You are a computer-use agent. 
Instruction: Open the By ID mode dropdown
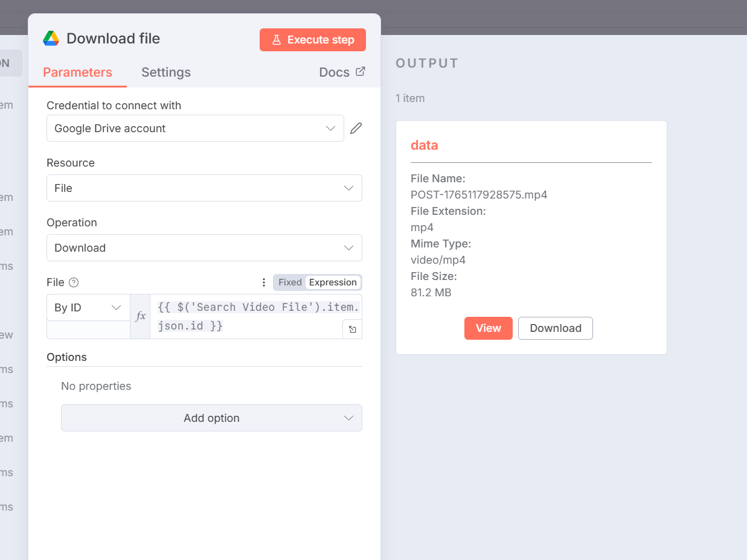click(x=88, y=308)
